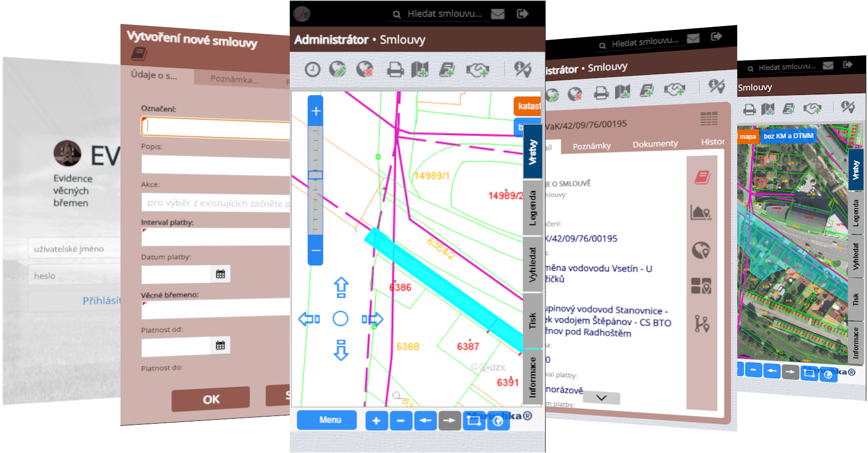Open Legenda side tab on center map
The height and width of the screenshot is (453, 868).
pyautogui.click(x=533, y=208)
